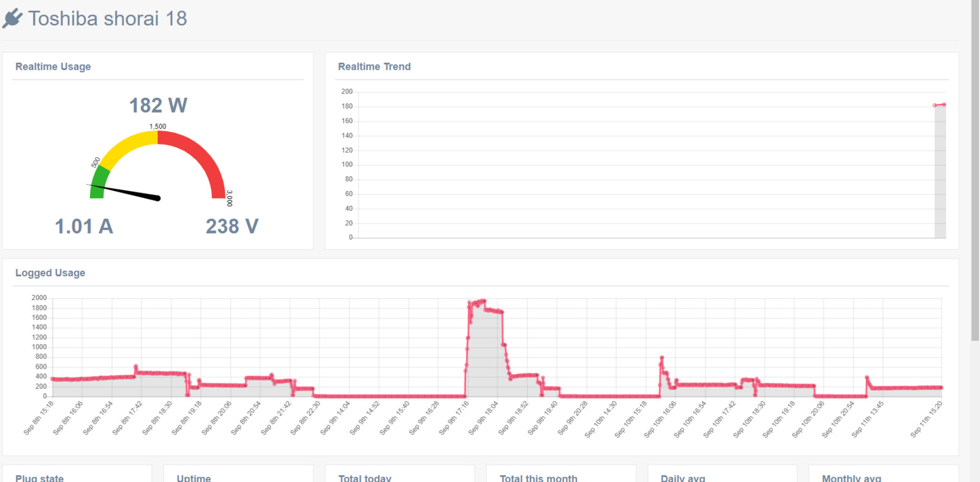This screenshot has width=980, height=482.
Task: Click the Sep 10th 16:06 spike in Logged Usage
Action: click(x=661, y=358)
